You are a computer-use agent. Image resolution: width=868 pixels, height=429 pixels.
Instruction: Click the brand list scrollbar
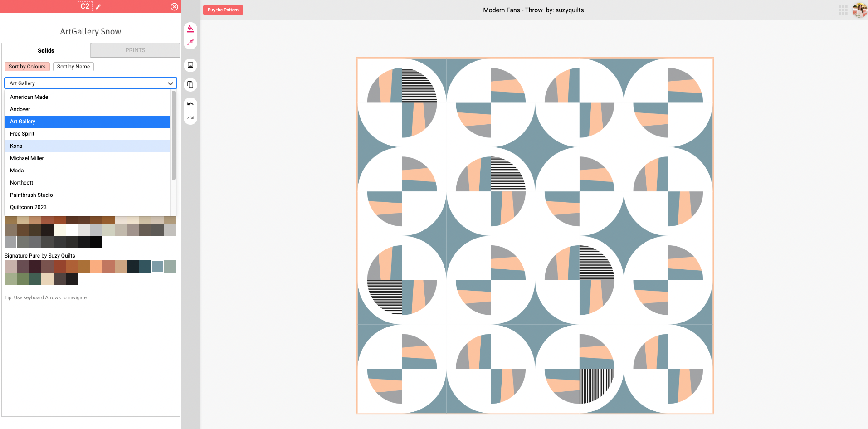[x=174, y=135]
